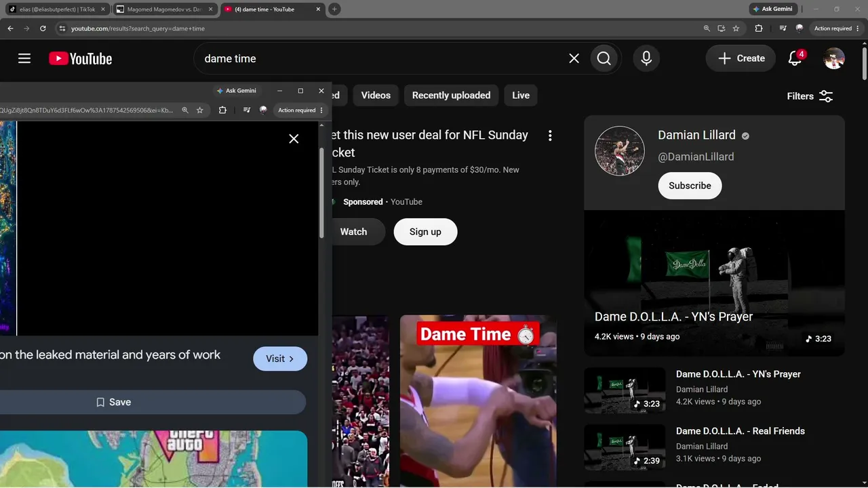Image resolution: width=868 pixels, height=488 pixels.
Task: Submit the search with the magnifier button
Action: [x=604, y=58]
